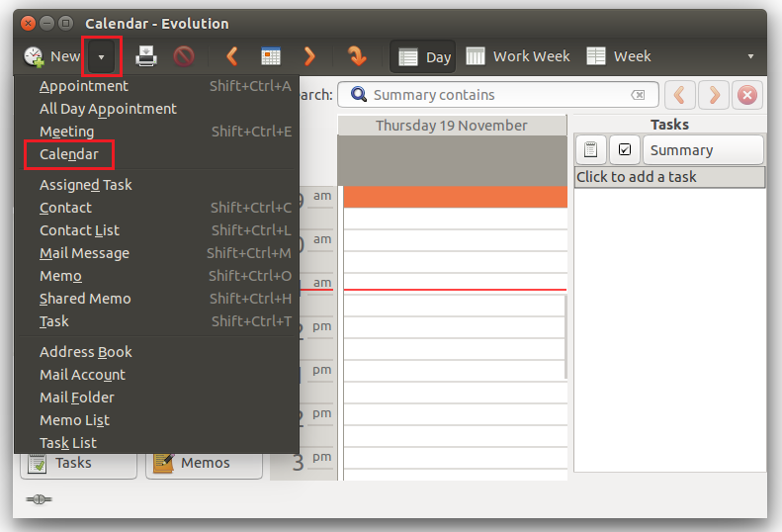Choose Memo List menu item
The image size is (782, 532).
(x=156, y=420)
